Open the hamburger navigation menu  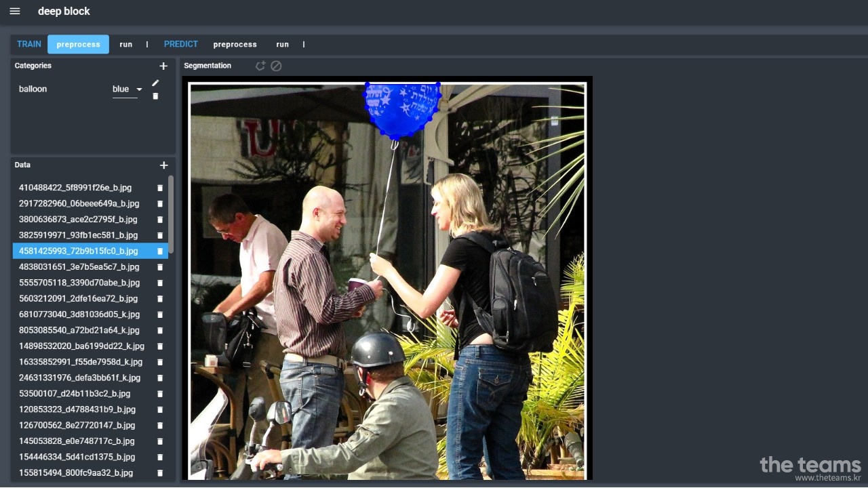15,12
